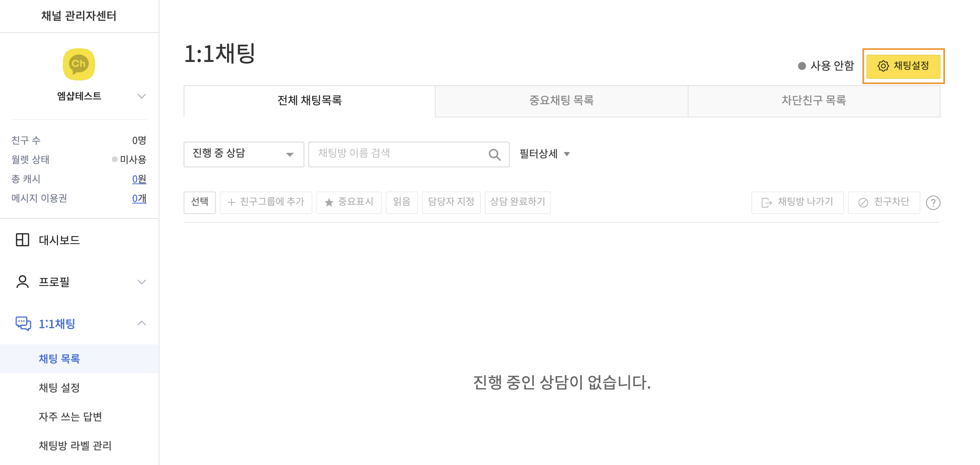
Task: Switch to 전체 채팅목록 tab
Action: coord(309,101)
